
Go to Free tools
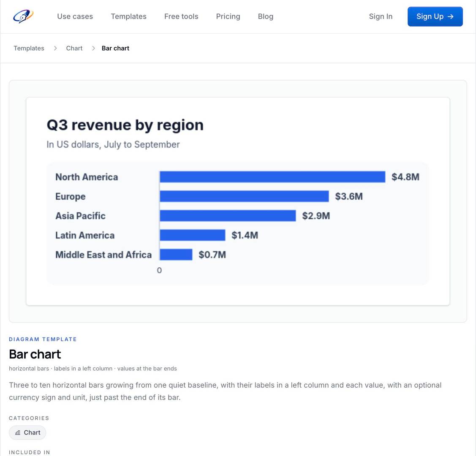pos(181,16)
